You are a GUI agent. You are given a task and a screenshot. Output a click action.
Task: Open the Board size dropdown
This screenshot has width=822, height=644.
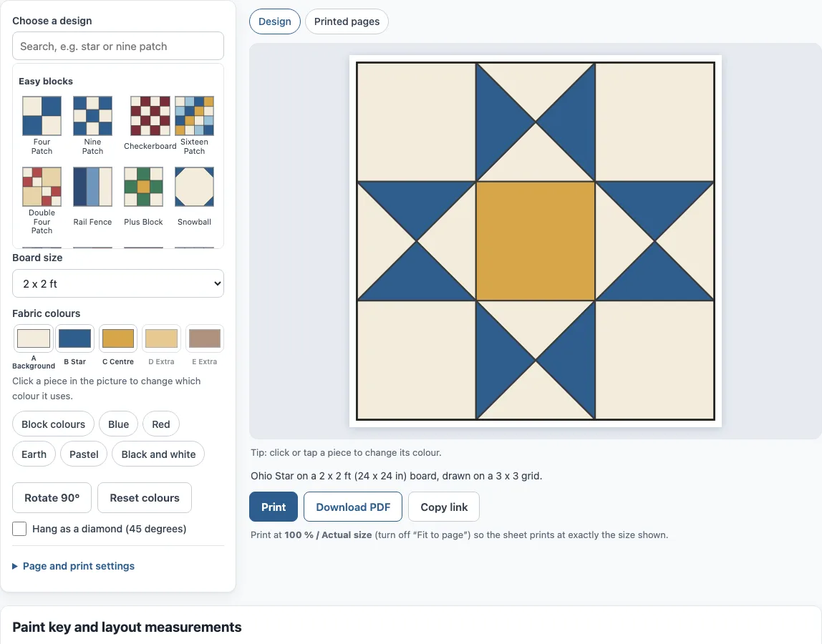point(118,283)
